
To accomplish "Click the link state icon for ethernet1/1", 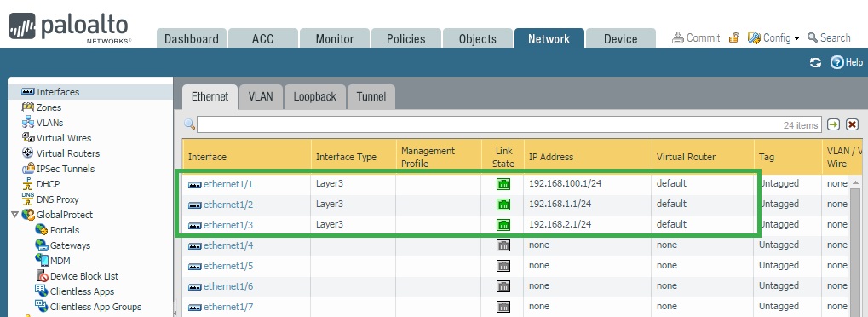I will tap(503, 184).
